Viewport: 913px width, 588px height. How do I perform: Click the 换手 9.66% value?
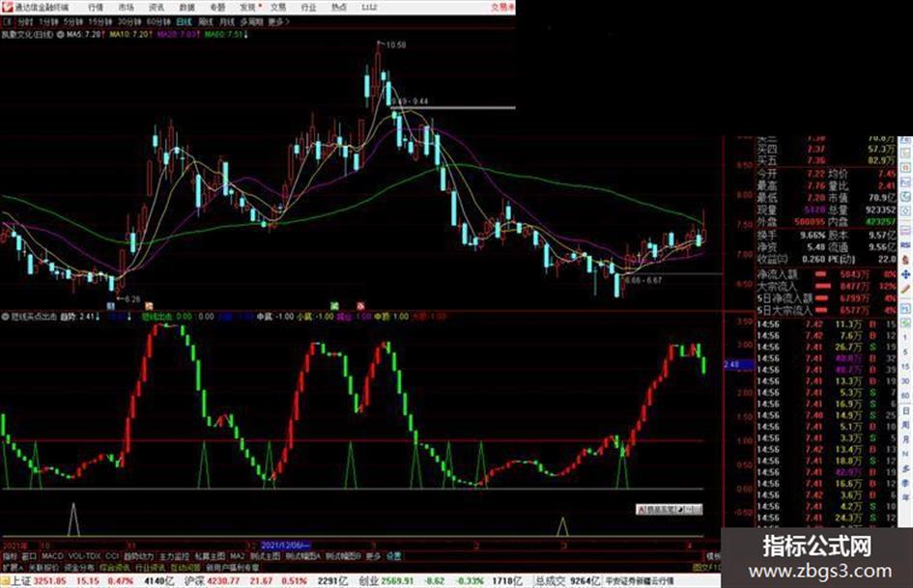click(x=813, y=236)
